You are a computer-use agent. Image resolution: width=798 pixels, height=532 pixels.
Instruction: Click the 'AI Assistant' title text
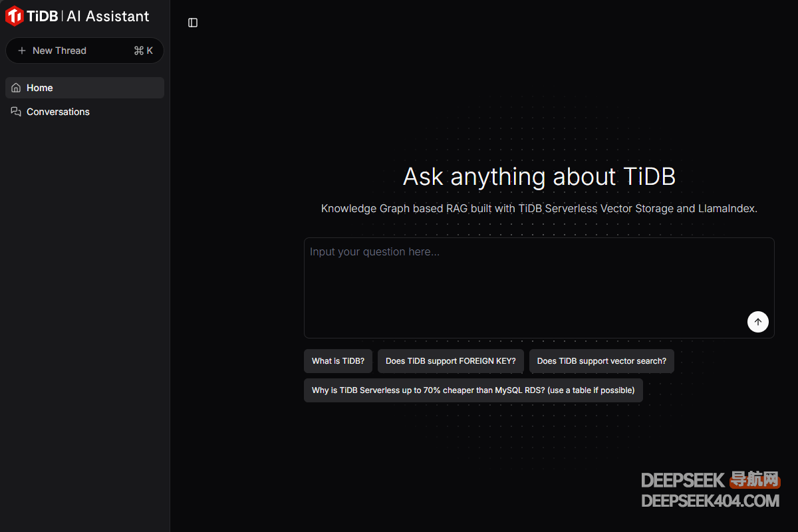pos(108,17)
